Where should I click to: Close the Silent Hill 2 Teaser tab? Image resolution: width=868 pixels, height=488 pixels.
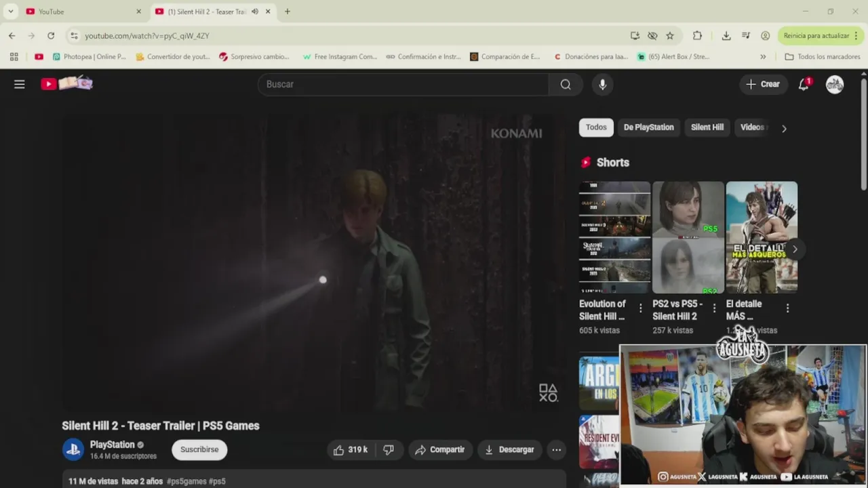(268, 12)
